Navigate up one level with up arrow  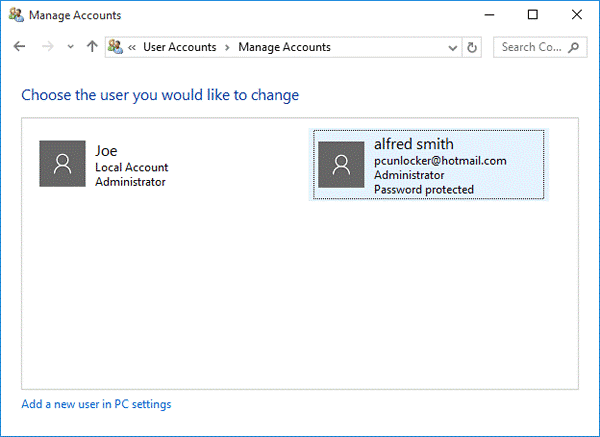pos(92,47)
